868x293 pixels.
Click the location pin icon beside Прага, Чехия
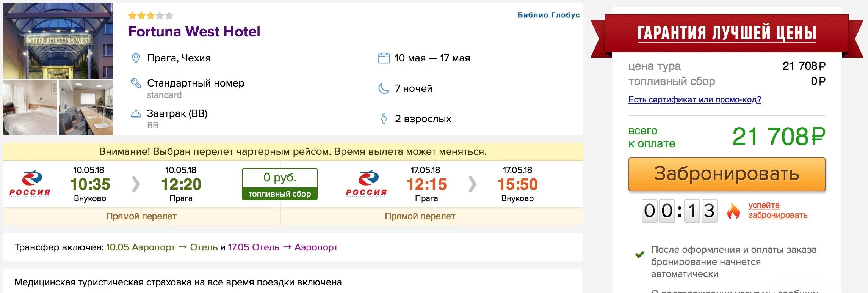click(136, 58)
